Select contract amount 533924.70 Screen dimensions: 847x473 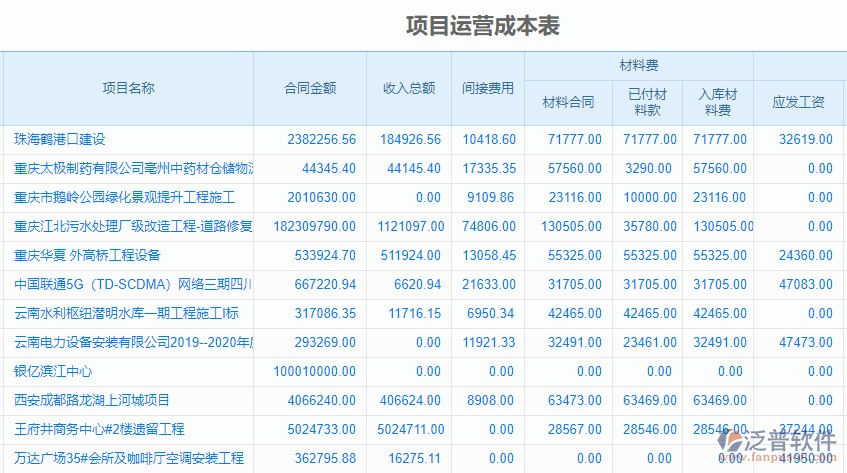coord(325,256)
